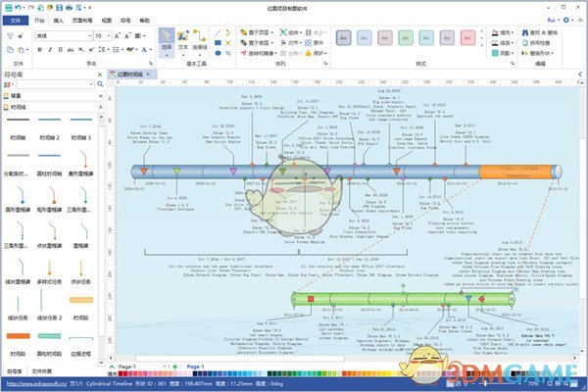Close the 符号库 panel with its X

pyautogui.click(x=100, y=74)
